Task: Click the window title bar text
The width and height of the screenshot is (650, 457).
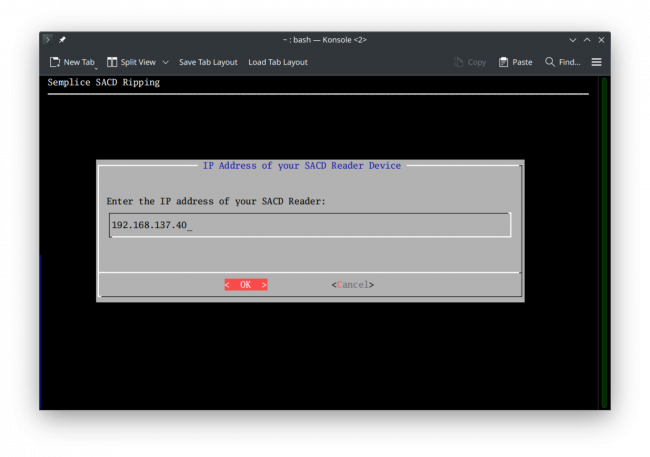Action: [x=324, y=40]
